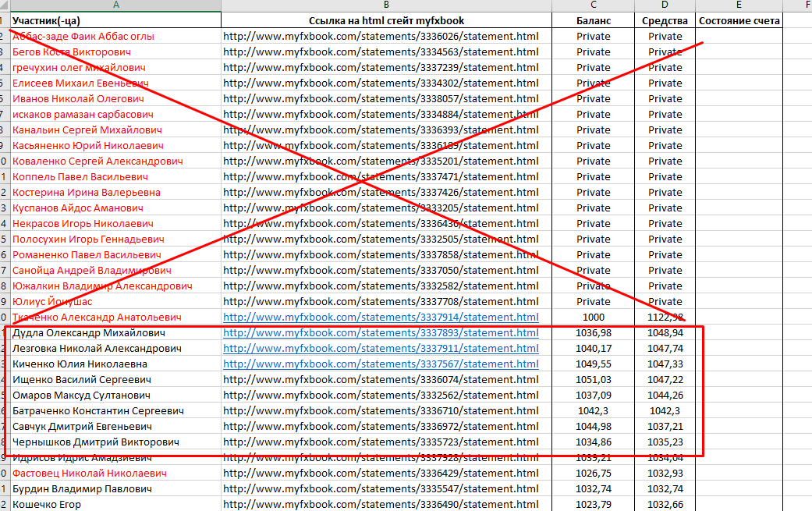Select cell 'Омаров Максуд Султанович'

click(115, 395)
